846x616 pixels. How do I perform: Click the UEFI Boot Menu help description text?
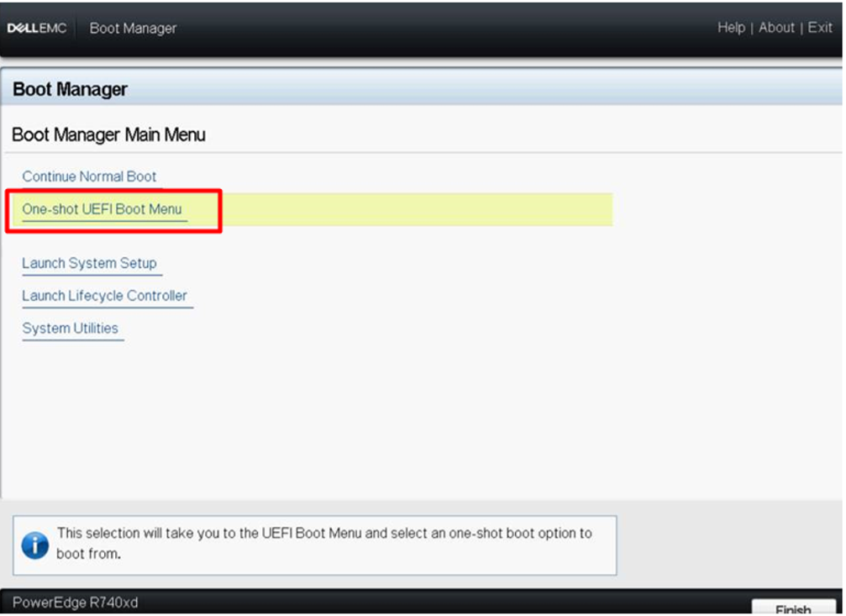tap(324, 543)
